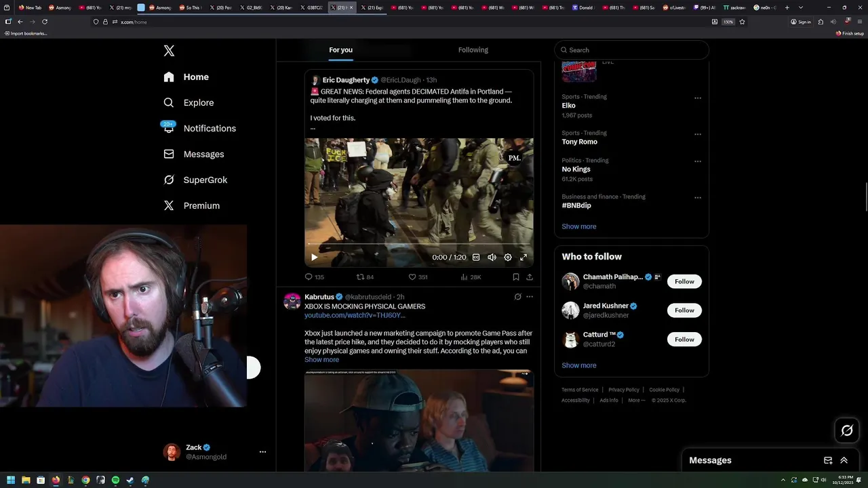Image resolution: width=868 pixels, height=488 pixels.
Task: Click the video progress bar
Action: pos(418,244)
